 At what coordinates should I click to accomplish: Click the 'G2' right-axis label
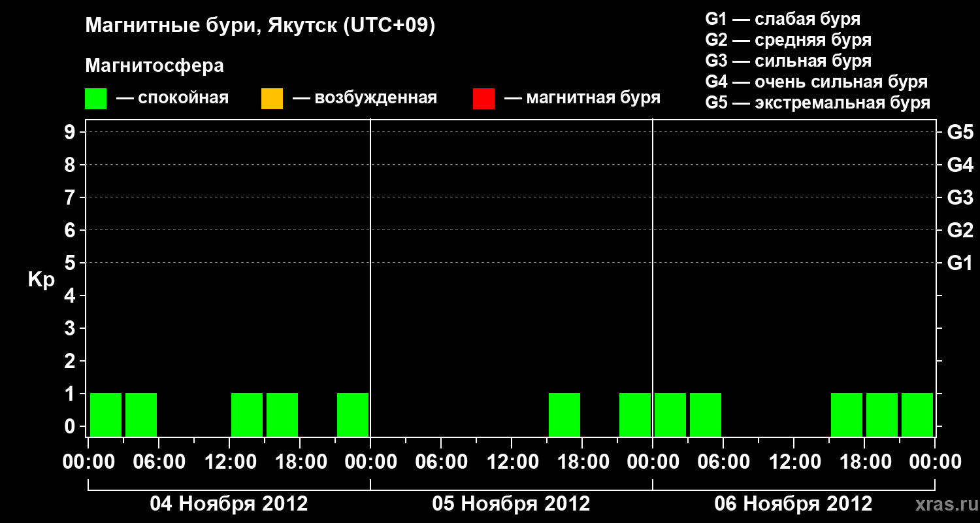[960, 230]
